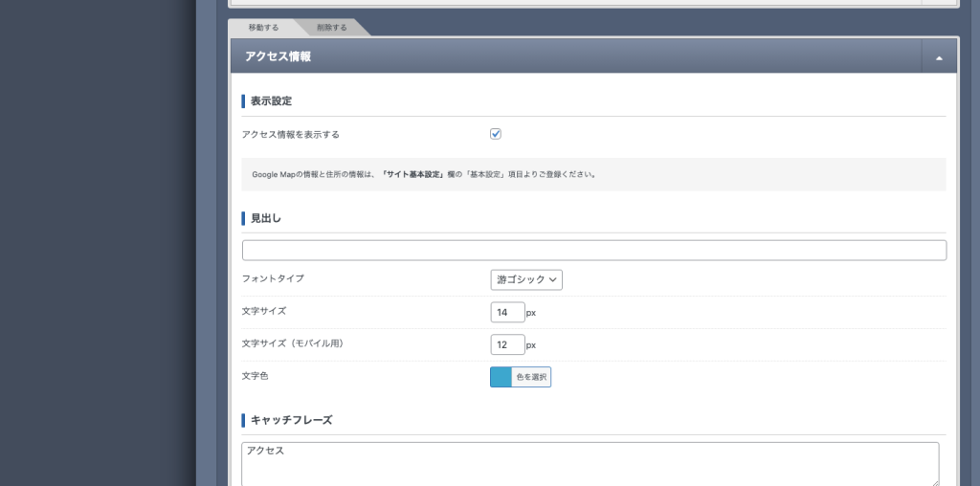Click the キャッチフレーズ textarea containing アクセス
Screen dimensions: 980x486
click(590, 464)
